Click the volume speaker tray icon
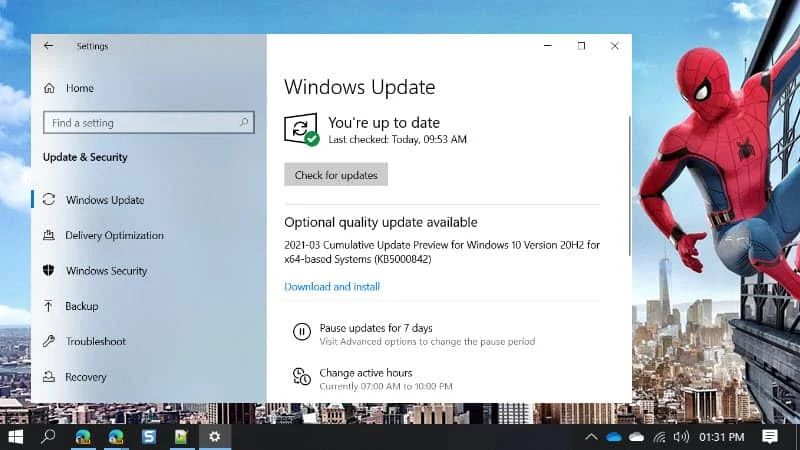The width and height of the screenshot is (800, 450). (x=681, y=437)
